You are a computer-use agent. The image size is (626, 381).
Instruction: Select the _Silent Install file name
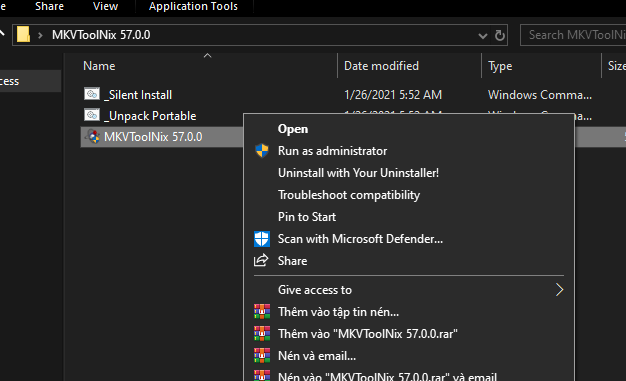tap(138, 95)
